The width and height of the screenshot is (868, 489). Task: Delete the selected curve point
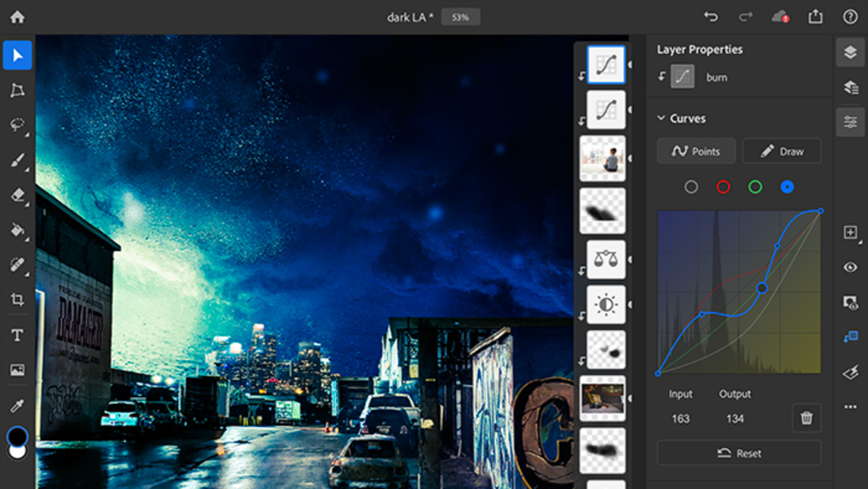[807, 417]
